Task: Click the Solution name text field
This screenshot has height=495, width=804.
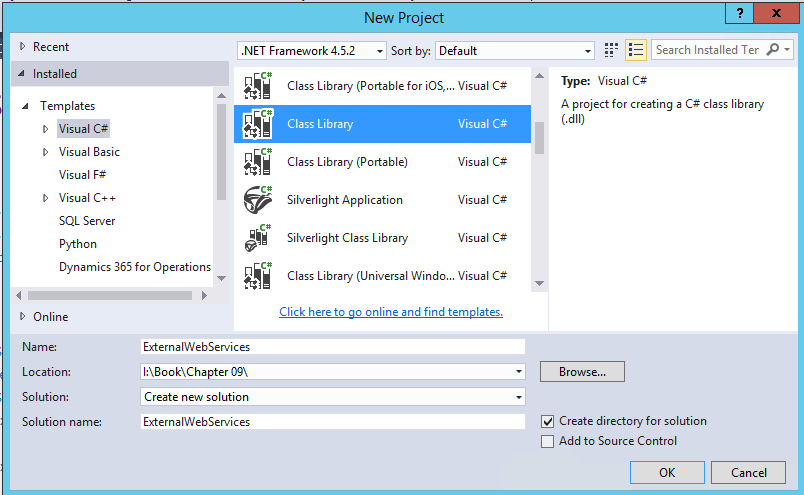Action: coord(333,422)
